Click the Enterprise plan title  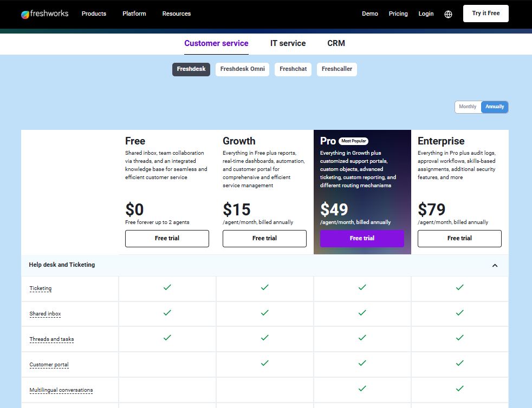(441, 141)
